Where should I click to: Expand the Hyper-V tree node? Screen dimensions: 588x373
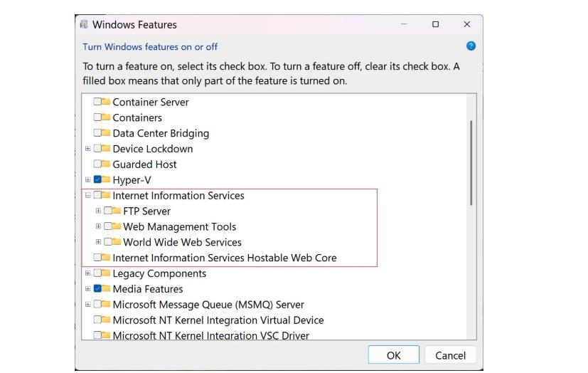click(x=87, y=180)
